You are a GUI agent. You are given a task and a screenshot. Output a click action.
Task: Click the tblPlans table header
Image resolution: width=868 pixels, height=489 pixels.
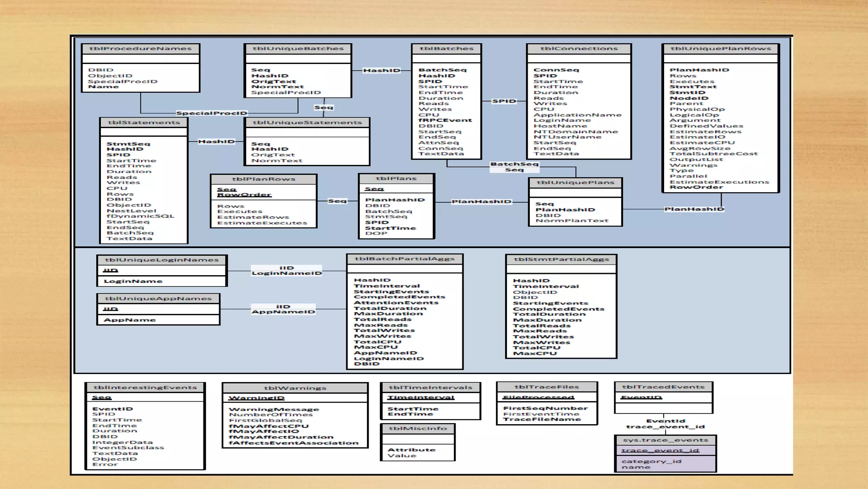tap(396, 179)
